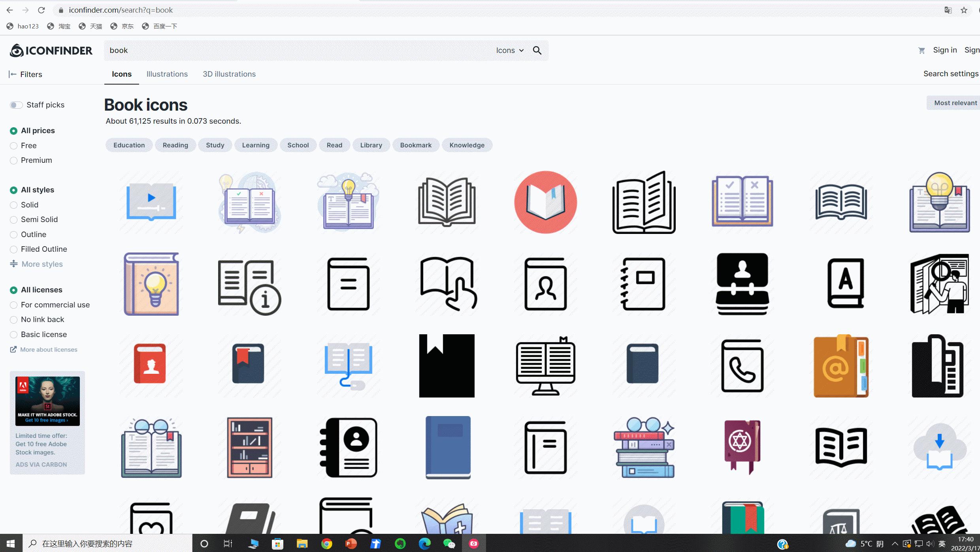Open the shopping cart icon
The image size is (980, 552).
click(x=922, y=51)
